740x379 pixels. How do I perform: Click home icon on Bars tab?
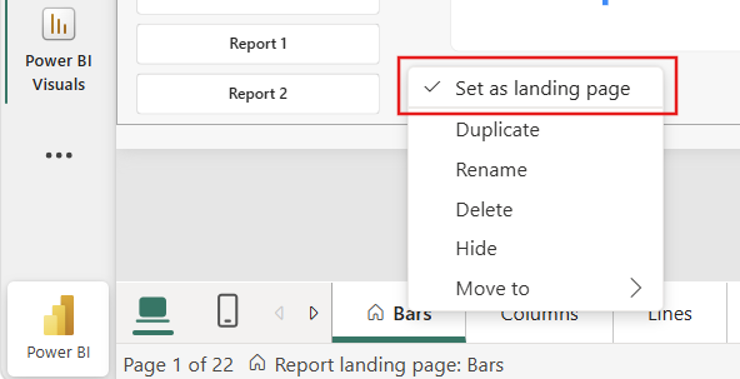(376, 312)
